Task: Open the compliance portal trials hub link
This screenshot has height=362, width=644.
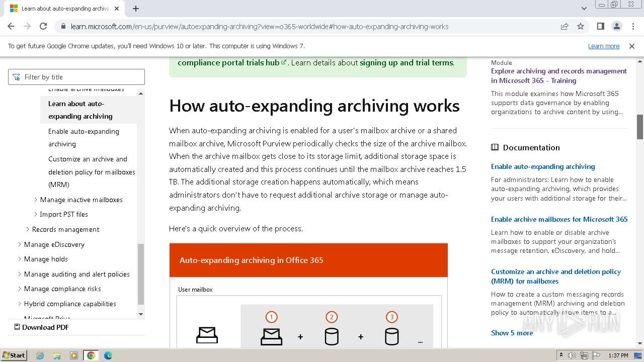Action: [232, 63]
